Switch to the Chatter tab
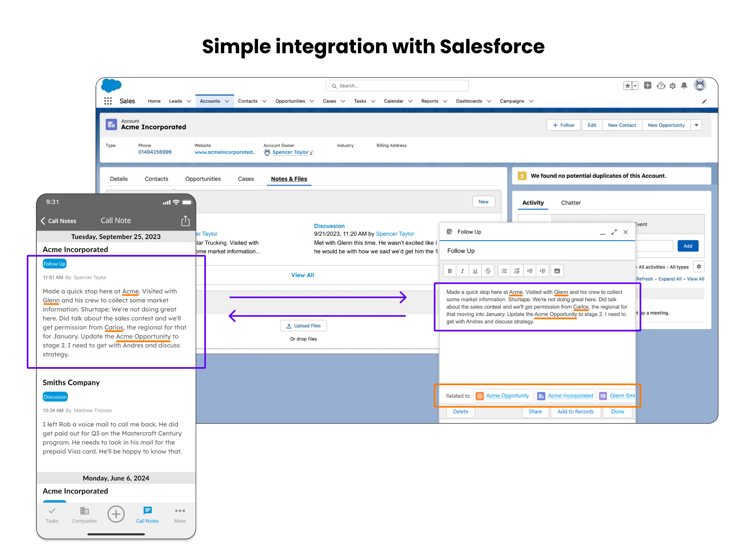747x560 pixels. coord(570,203)
